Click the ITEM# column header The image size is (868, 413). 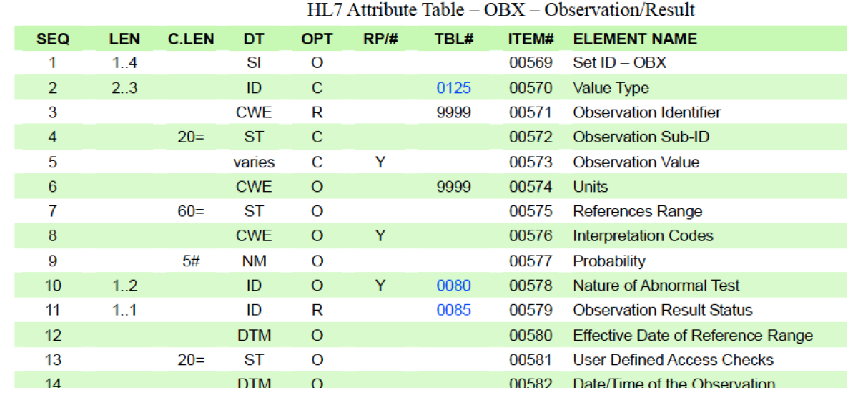click(x=531, y=39)
